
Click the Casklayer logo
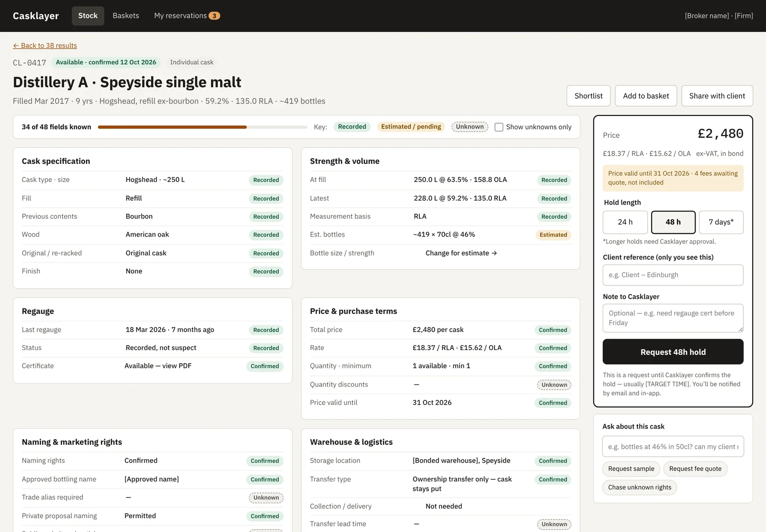(x=36, y=16)
